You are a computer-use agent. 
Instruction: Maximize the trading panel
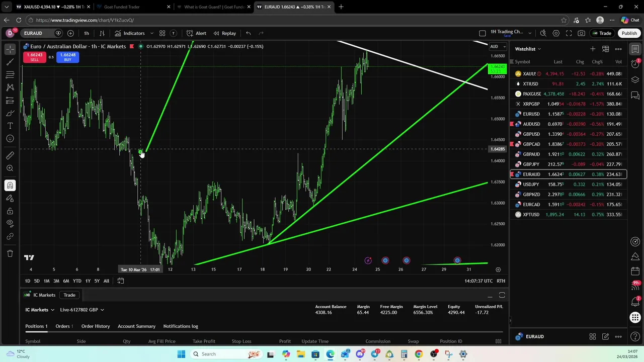[502, 295]
